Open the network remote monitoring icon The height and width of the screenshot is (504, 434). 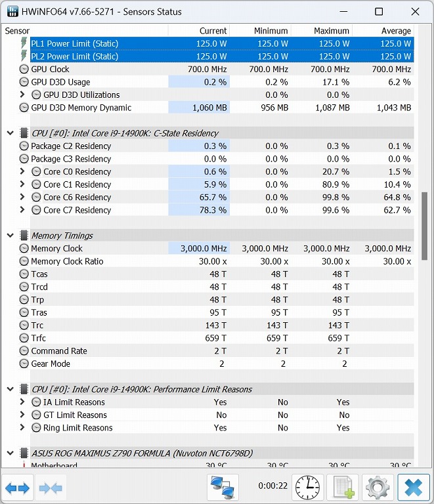click(x=223, y=488)
